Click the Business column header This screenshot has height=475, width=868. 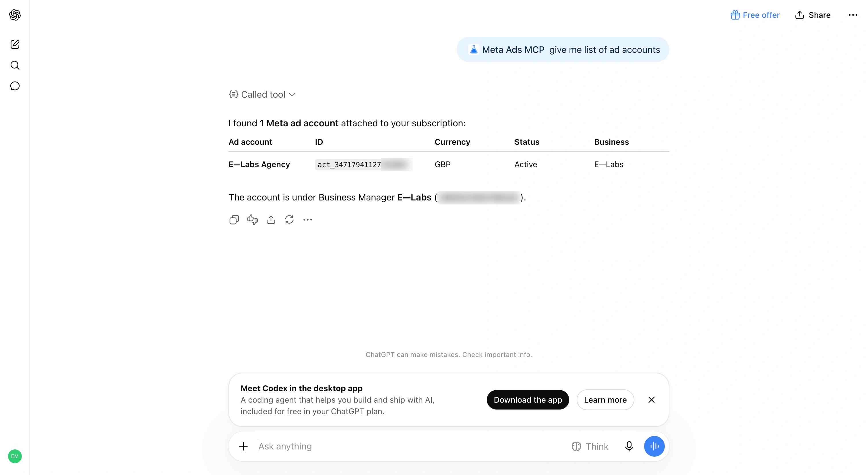click(x=611, y=142)
